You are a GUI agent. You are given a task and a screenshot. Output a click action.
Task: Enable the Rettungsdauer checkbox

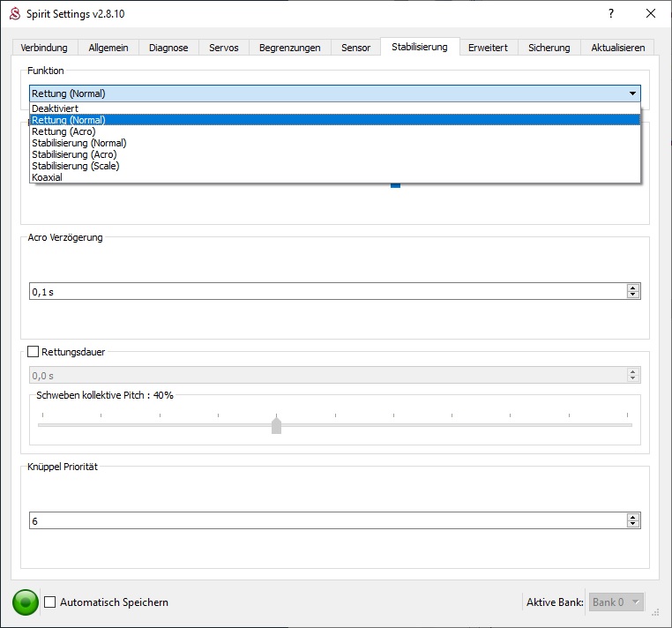[x=34, y=352]
